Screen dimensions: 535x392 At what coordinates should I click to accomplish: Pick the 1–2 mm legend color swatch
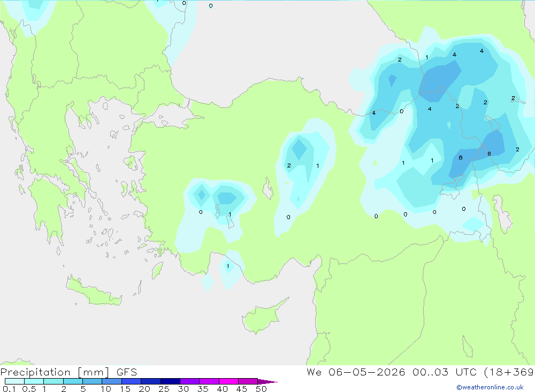pos(53,381)
